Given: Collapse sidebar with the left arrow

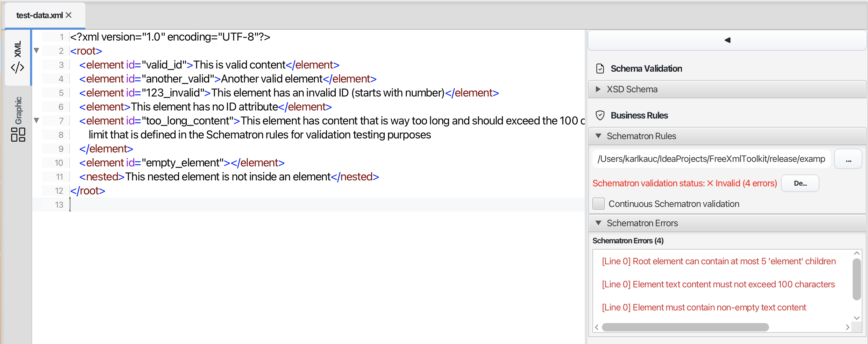Looking at the screenshot, I should point(727,40).
